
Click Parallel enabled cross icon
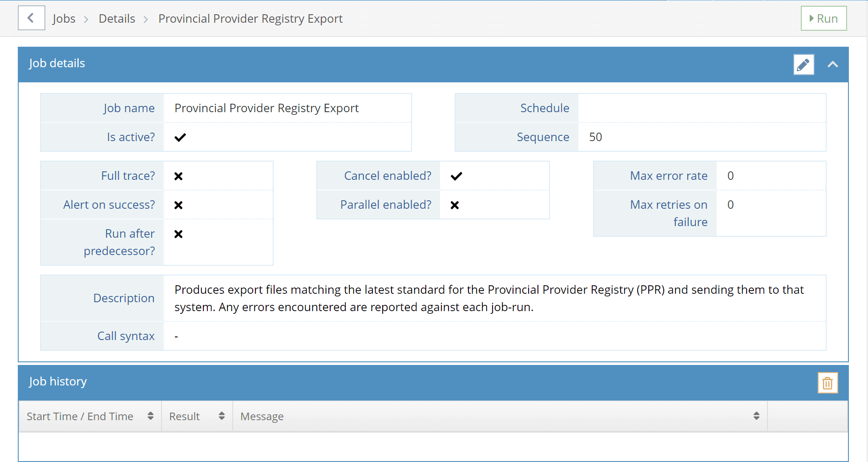click(455, 205)
